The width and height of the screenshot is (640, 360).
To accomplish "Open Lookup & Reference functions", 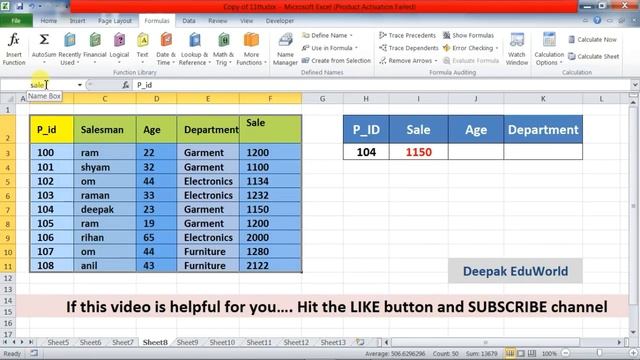I will click(x=195, y=49).
